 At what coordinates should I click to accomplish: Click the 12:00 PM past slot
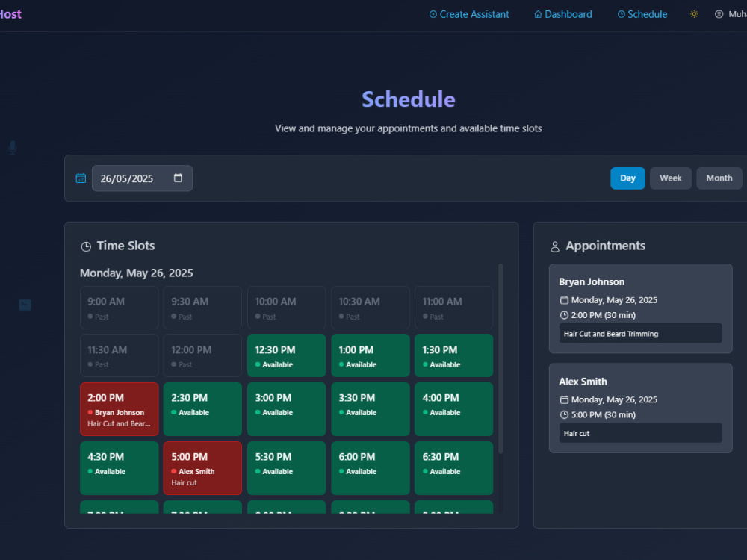point(202,355)
